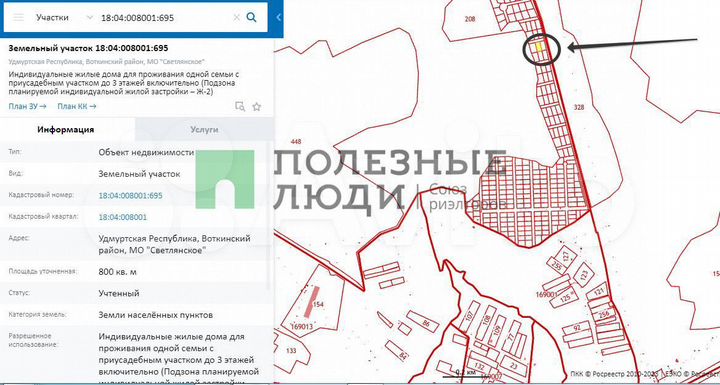Click map parcel labeled 328
This screenshot has width=720, height=385.
tap(579, 107)
